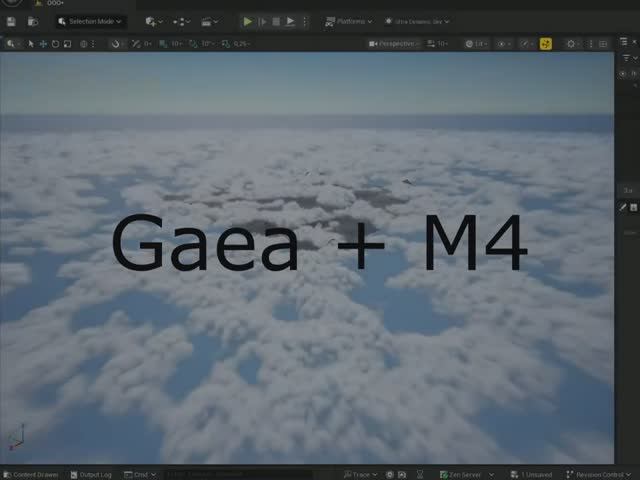Viewport: 640px width, 480px height.
Task: Activate the translate (move) gizmo tool
Action: coord(43,44)
